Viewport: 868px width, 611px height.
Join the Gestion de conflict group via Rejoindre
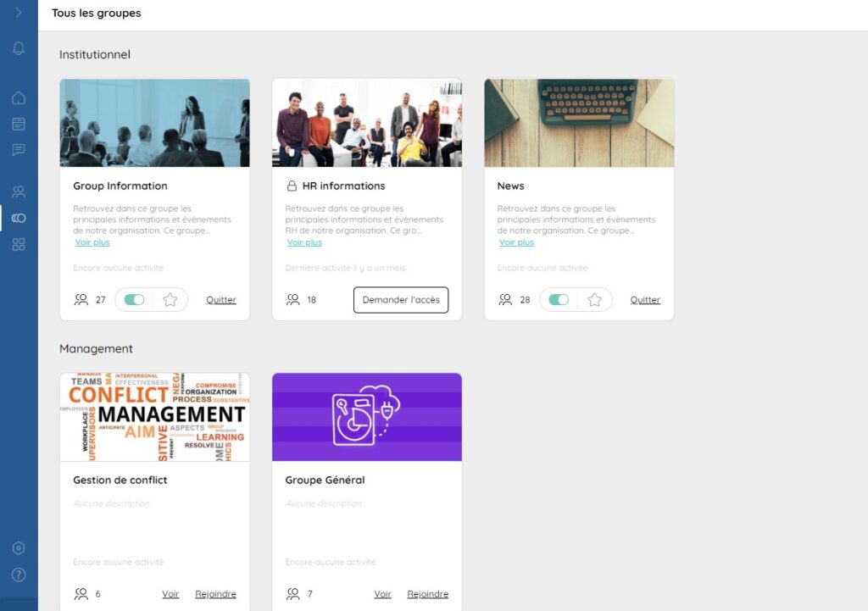coord(215,594)
